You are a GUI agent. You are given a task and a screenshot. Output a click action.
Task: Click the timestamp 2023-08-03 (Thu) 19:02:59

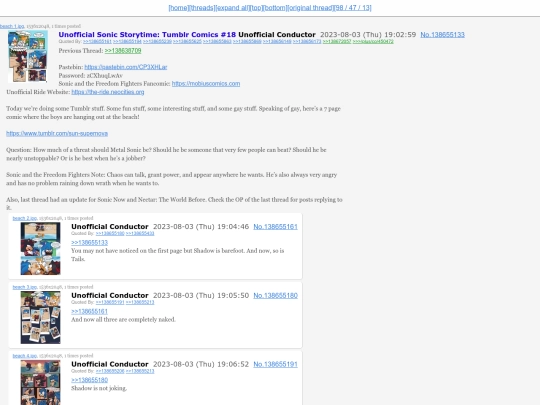point(368,35)
